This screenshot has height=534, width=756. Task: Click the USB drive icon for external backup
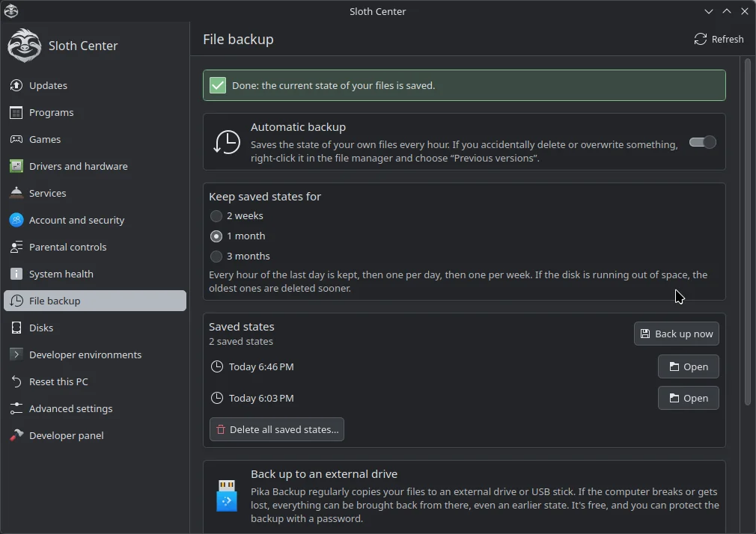click(x=227, y=495)
